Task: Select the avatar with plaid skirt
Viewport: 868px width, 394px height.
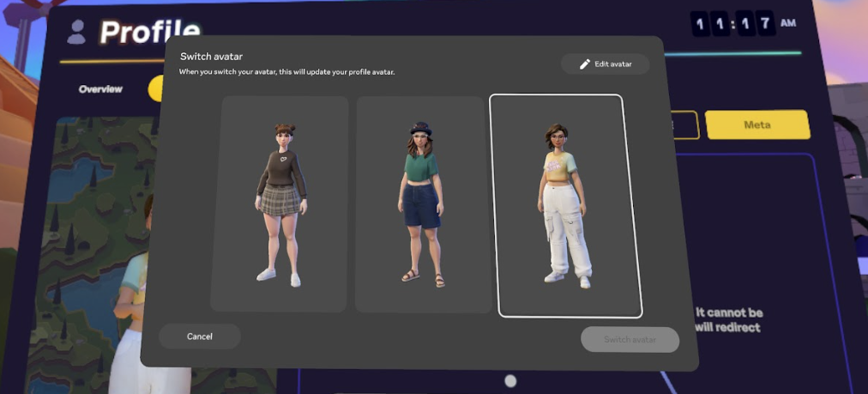Action: point(280,203)
